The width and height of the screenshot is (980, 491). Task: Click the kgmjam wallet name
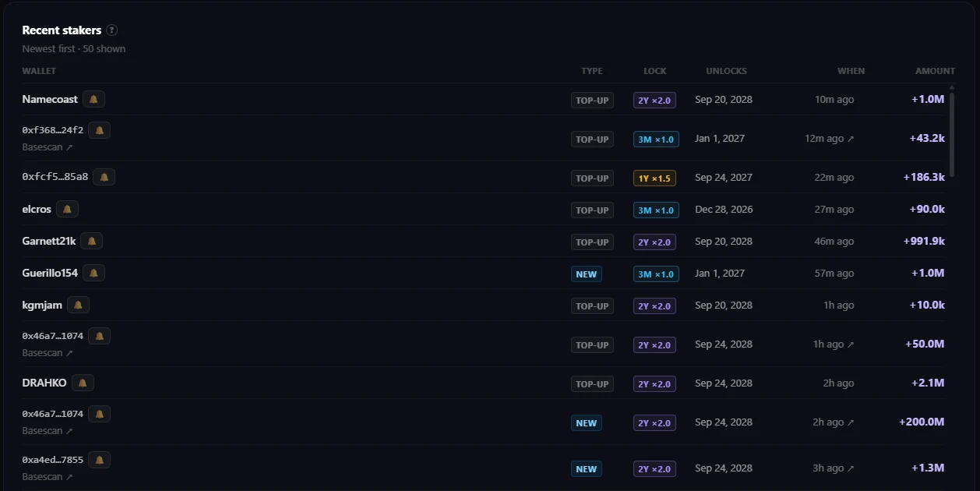[x=42, y=306]
